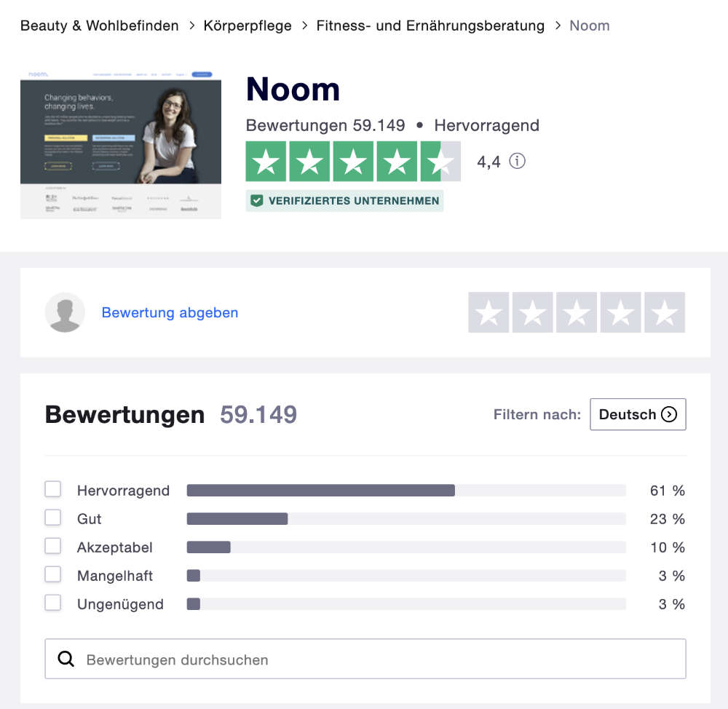Click the Verifiziertes Unternehmen checkmark icon

coord(257,201)
